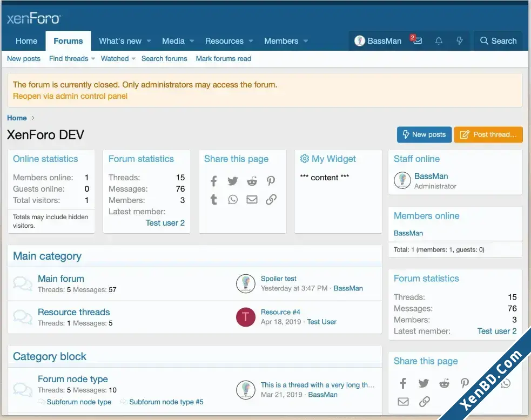This screenshot has width=531, height=420.
Task: Click the Main forum node speech-bubble icon
Action: pos(23,283)
